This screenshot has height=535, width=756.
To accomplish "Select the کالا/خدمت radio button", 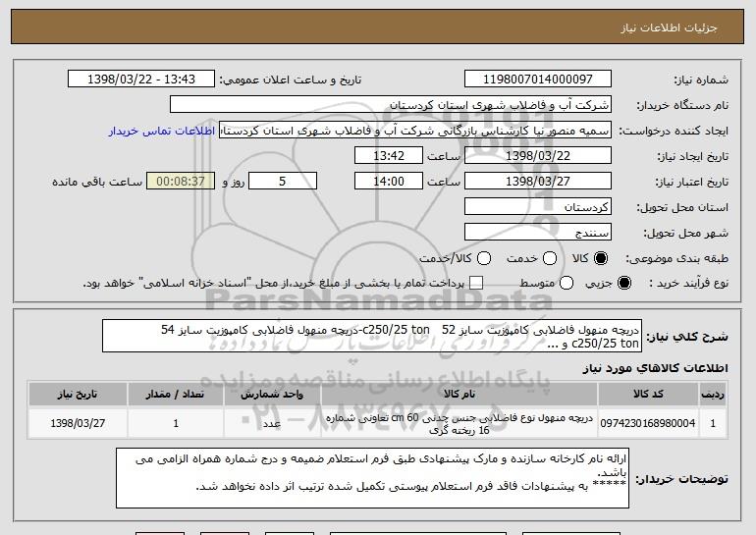I will pyautogui.click(x=484, y=258).
